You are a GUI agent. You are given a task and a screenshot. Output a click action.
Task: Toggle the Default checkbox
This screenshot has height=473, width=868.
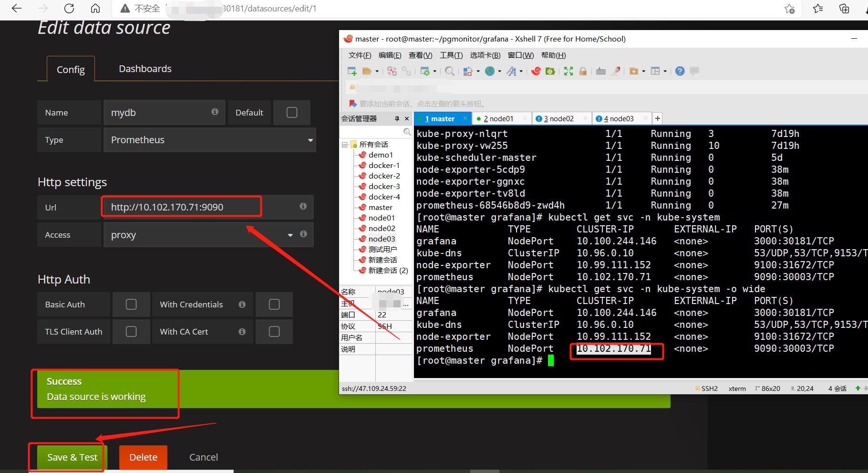click(292, 113)
